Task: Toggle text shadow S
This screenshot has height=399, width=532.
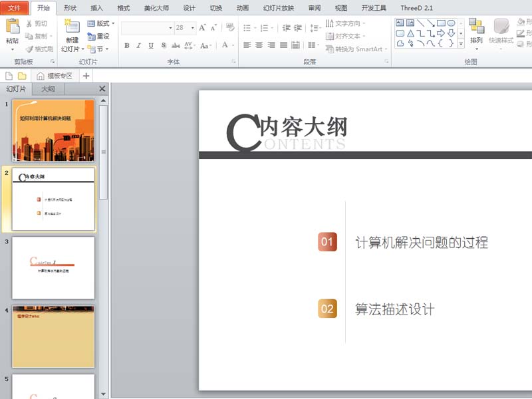Action: pos(164,45)
